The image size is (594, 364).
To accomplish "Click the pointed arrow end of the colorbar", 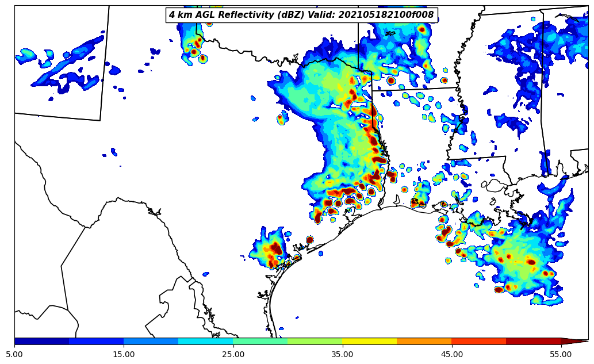I will [575, 341].
